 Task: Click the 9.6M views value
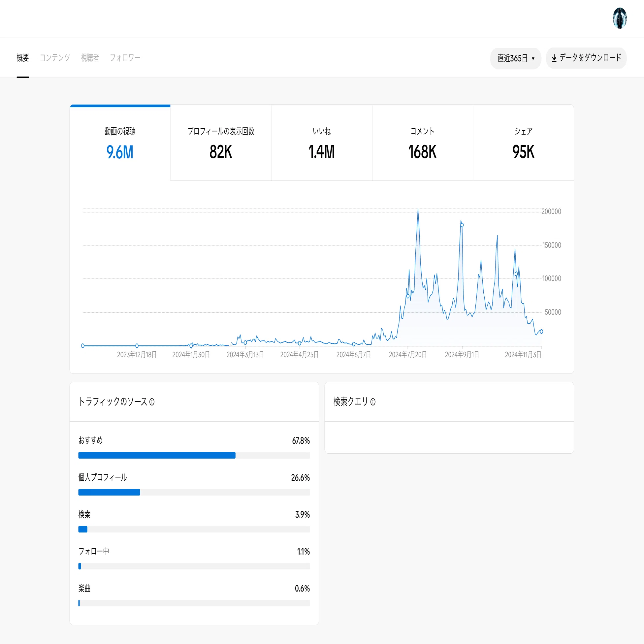120,152
